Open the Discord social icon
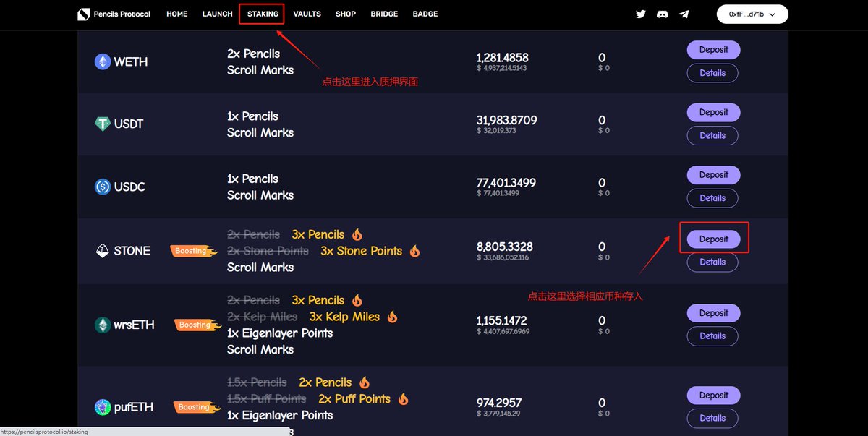Viewport: 868px width, 436px height. coord(662,14)
